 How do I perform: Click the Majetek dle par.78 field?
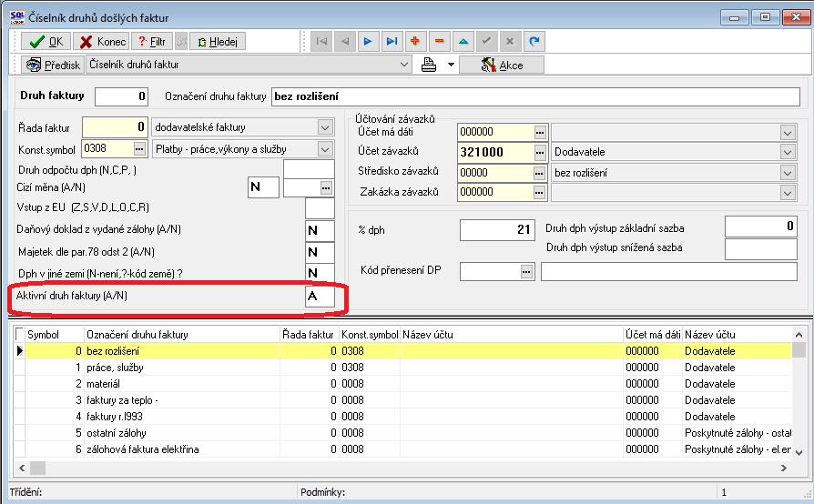pyautogui.click(x=320, y=252)
